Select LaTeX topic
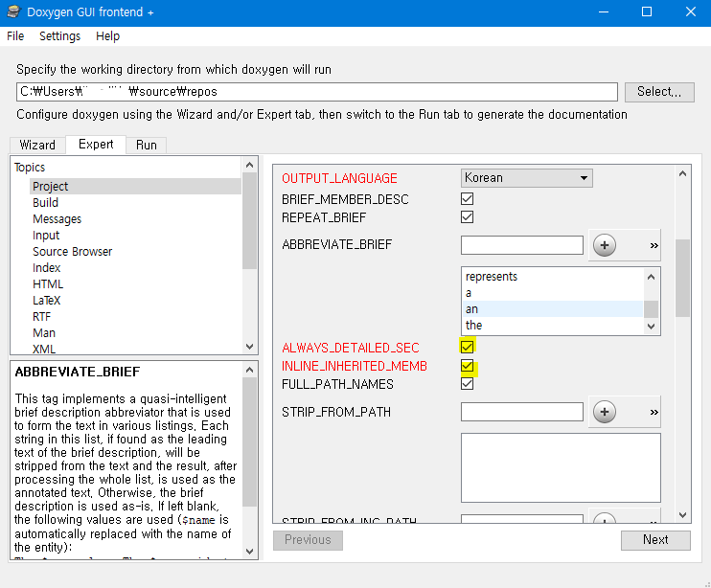The width and height of the screenshot is (711, 588). [46, 301]
